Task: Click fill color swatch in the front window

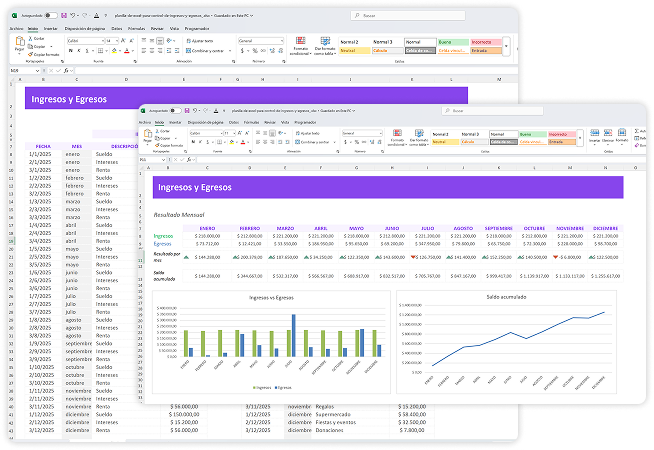Action: (x=231, y=142)
